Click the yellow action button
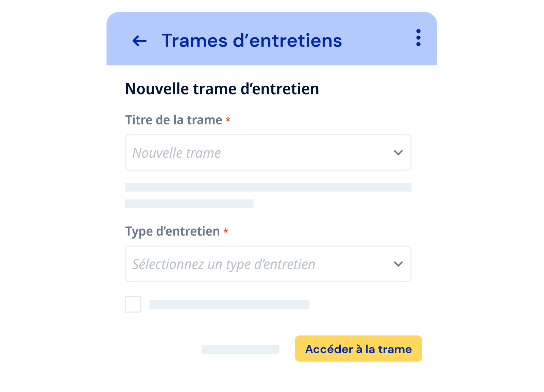Screen dimensions: 544x392 pos(358,348)
